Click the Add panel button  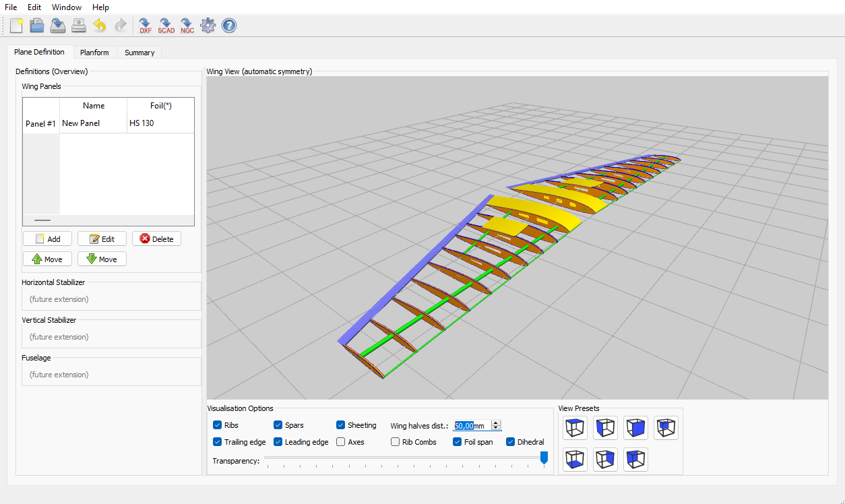(47, 239)
